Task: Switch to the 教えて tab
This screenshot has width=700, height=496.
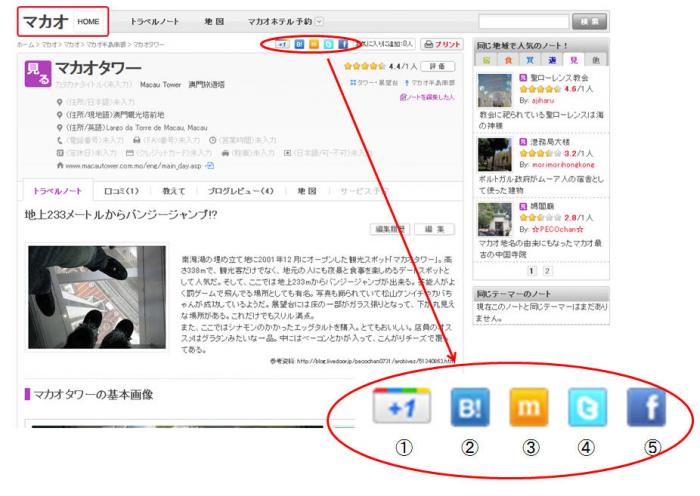Action: [174, 191]
